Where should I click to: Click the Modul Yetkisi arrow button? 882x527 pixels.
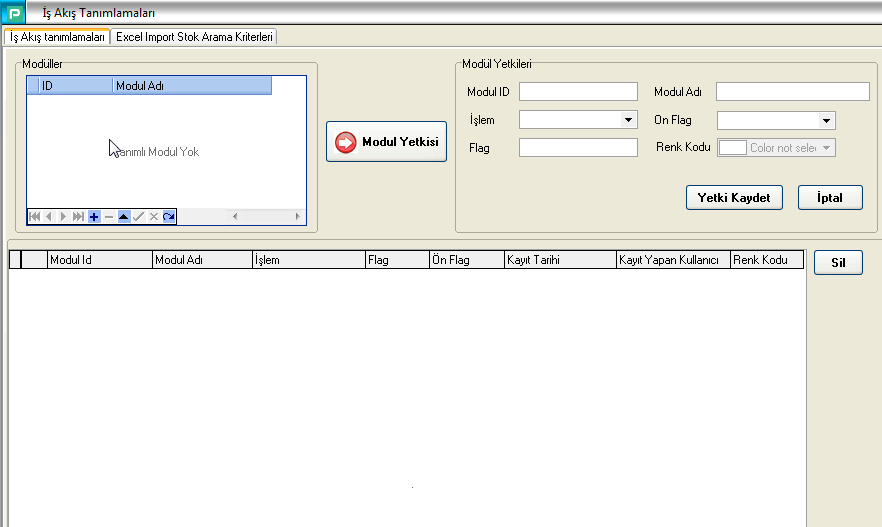(x=386, y=142)
